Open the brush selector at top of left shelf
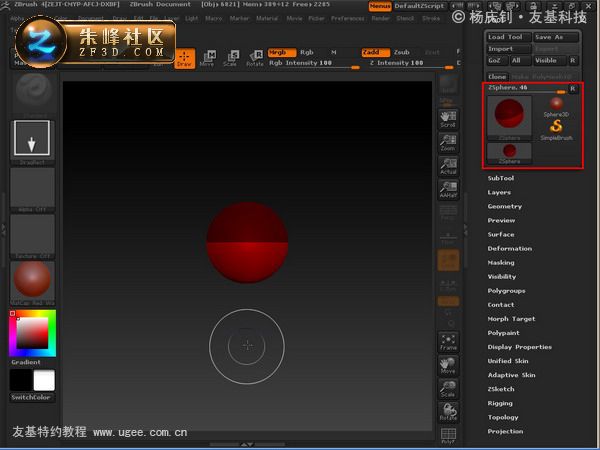The width and height of the screenshot is (600, 450). click(x=34, y=93)
